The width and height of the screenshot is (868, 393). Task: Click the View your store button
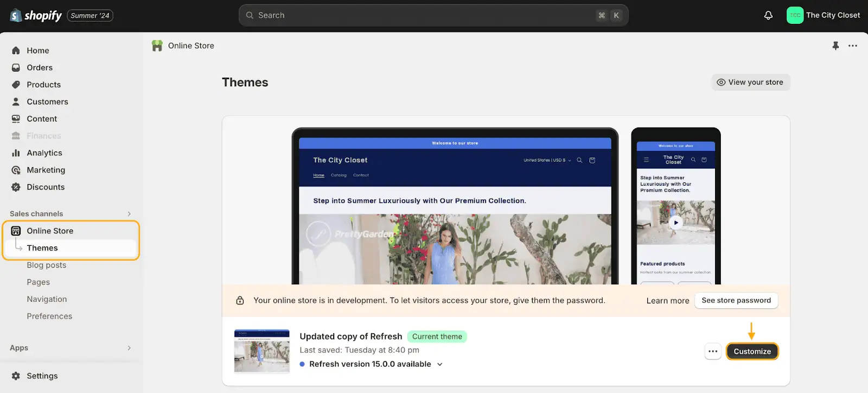pos(751,82)
